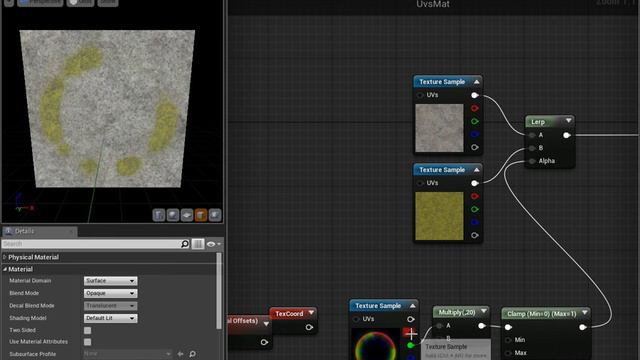
Task: Open Material Domain dropdown showing Surface
Action: point(110,281)
